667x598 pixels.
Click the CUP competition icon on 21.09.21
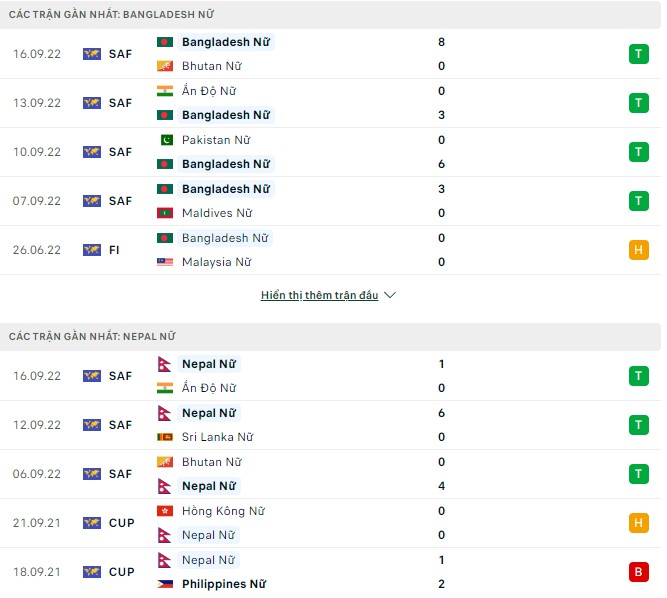[x=92, y=523]
